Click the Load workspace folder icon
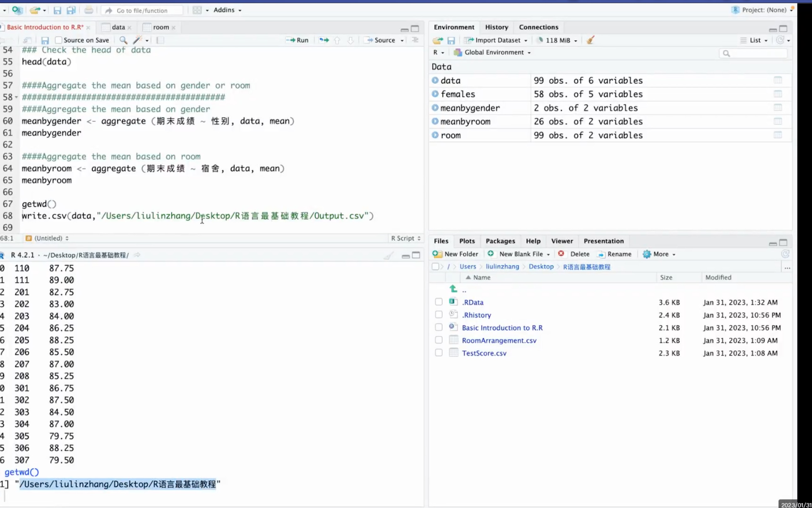 click(437, 41)
